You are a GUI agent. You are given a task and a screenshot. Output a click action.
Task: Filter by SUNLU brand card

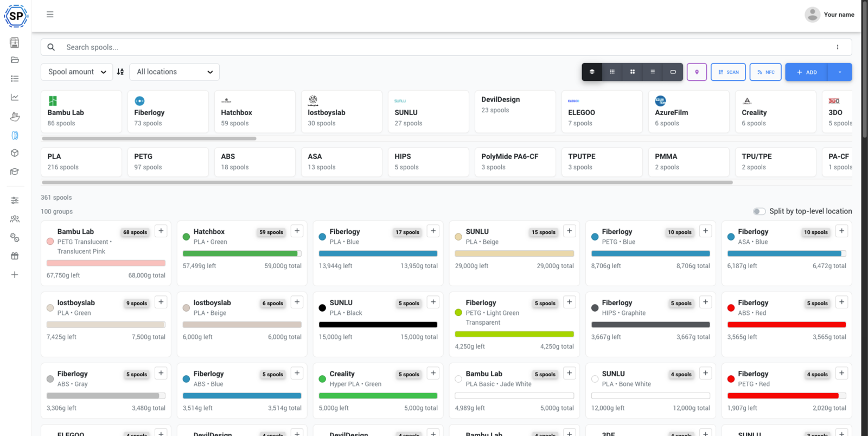429,112
